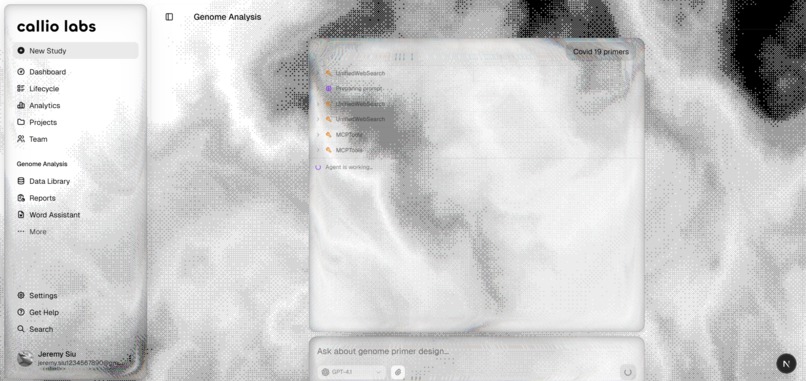Open the Projects folder icon
Screen dimensions: 806x381
(21, 122)
